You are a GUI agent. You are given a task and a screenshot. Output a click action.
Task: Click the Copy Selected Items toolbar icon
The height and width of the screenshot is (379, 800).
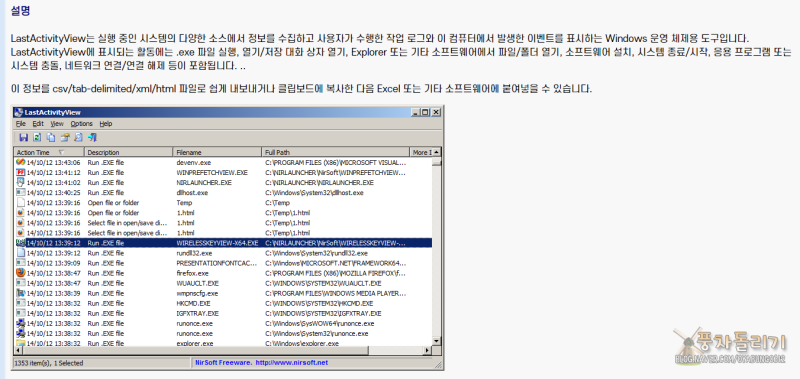[x=51, y=137]
